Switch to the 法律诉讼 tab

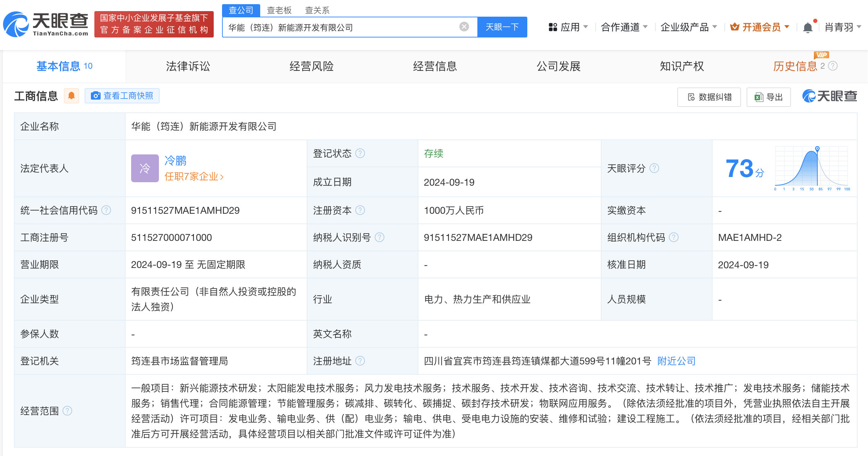point(188,66)
